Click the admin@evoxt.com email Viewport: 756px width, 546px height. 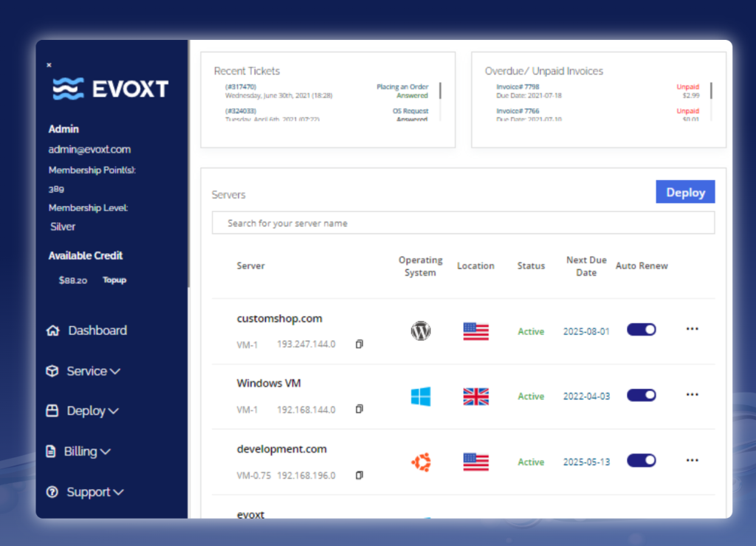89,149
